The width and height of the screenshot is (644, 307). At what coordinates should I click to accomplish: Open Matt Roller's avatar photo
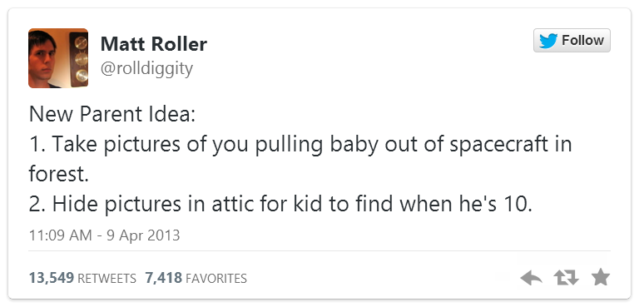pos(58,58)
